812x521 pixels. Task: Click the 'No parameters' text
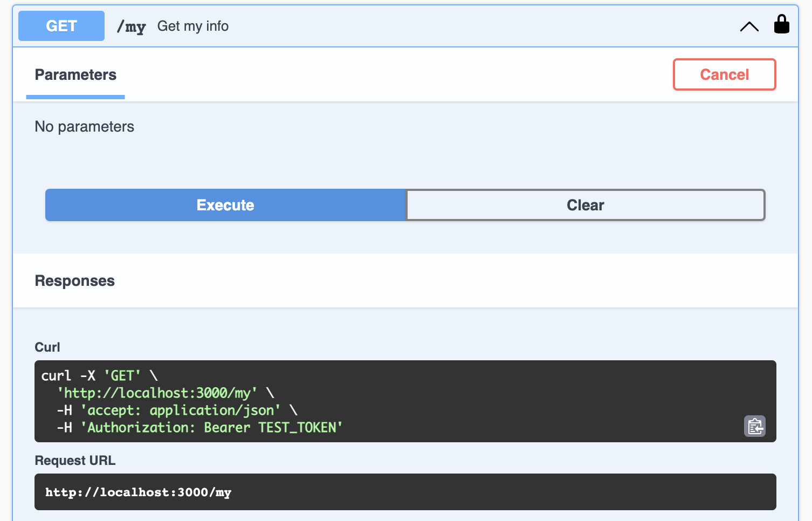[85, 127]
